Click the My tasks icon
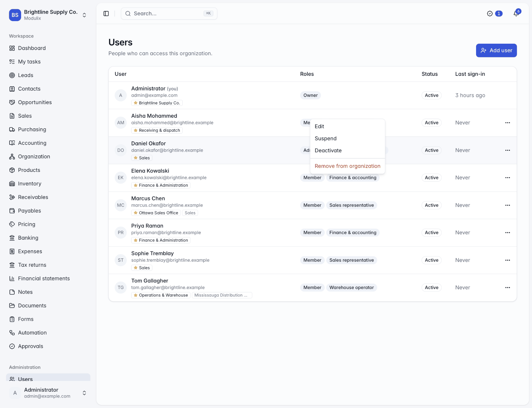Image resolution: width=532 pixels, height=408 pixels. (x=12, y=62)
